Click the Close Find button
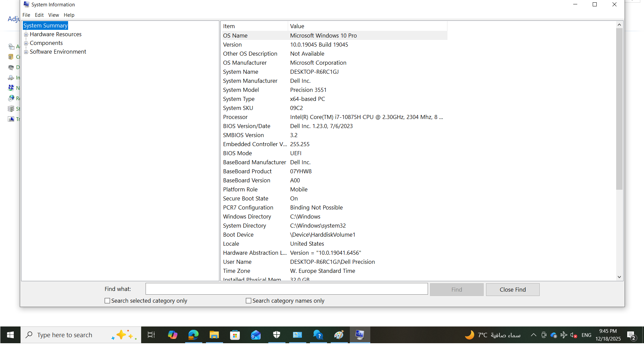The image size is (644, 362). click(513, 290)
